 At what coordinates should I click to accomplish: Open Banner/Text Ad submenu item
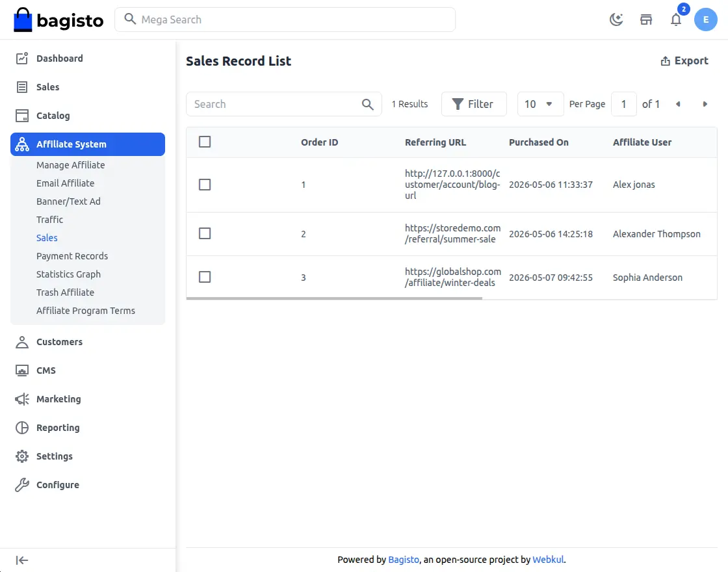68,201
